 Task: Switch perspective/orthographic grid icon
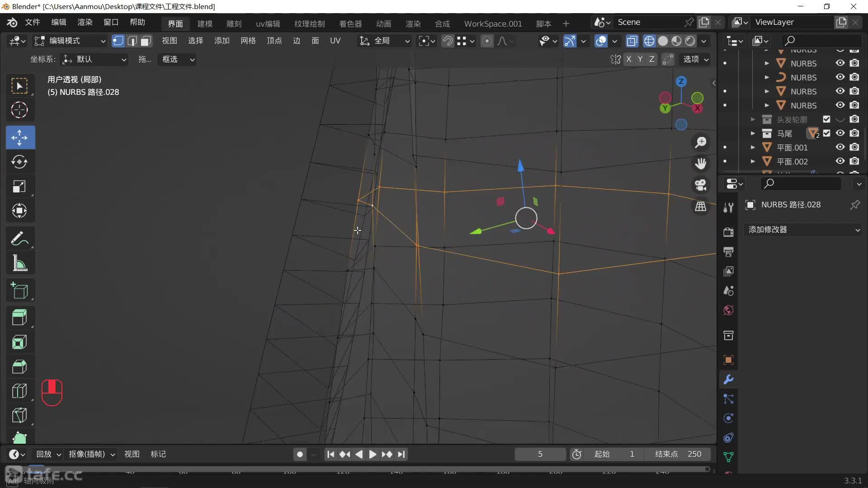[x=701, y=206]
